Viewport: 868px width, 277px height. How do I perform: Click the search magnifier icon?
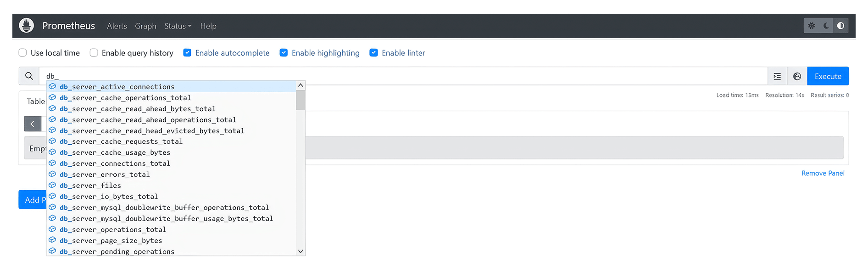[29, 76]
